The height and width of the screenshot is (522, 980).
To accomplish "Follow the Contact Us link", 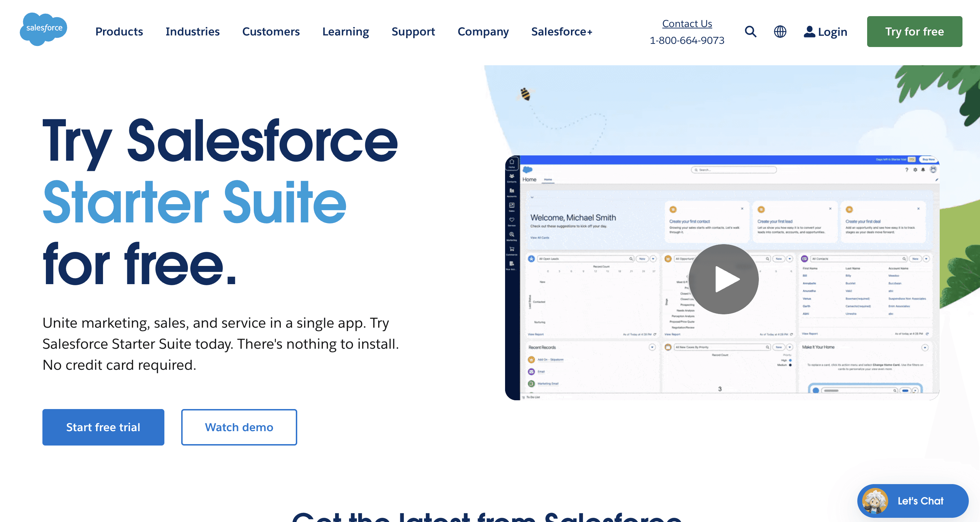I will point(687,24).
